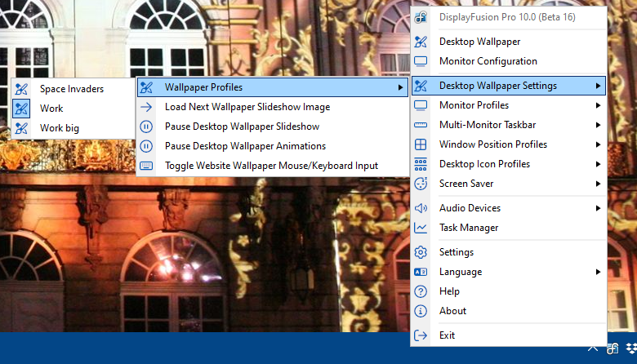Open the Settings menu entry
The width and height of the screenshot is (637, 364).
(x=509, y=252)
